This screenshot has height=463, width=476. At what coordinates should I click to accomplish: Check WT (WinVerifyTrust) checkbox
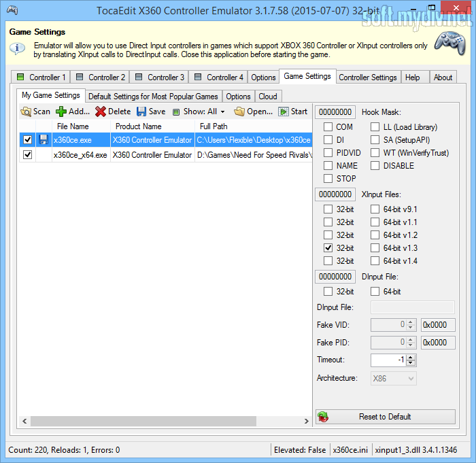pos(375,153)
